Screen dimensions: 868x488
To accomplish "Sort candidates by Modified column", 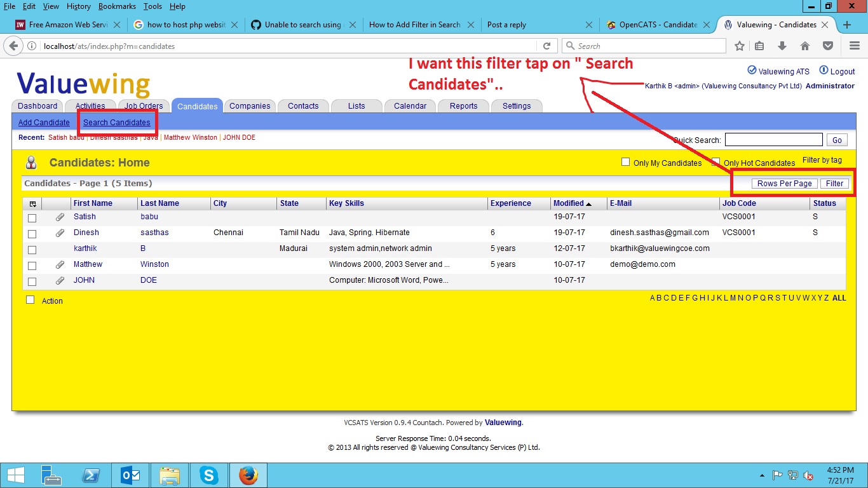I will 572,203.
